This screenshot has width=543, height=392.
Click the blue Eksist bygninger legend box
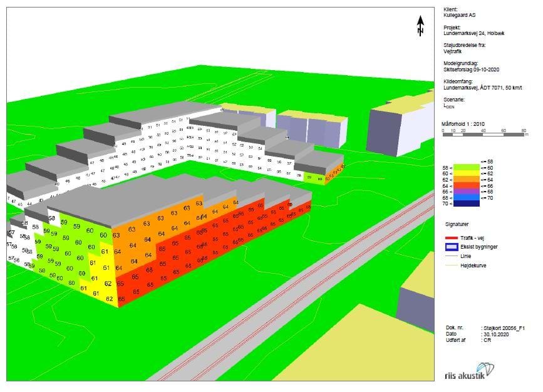[x=453, y=247]
